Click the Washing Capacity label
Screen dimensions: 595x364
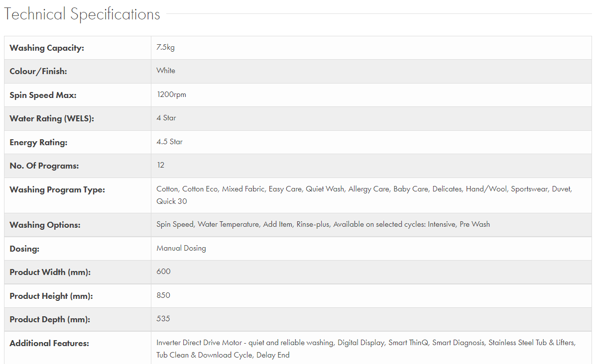(x=47, y=48)
